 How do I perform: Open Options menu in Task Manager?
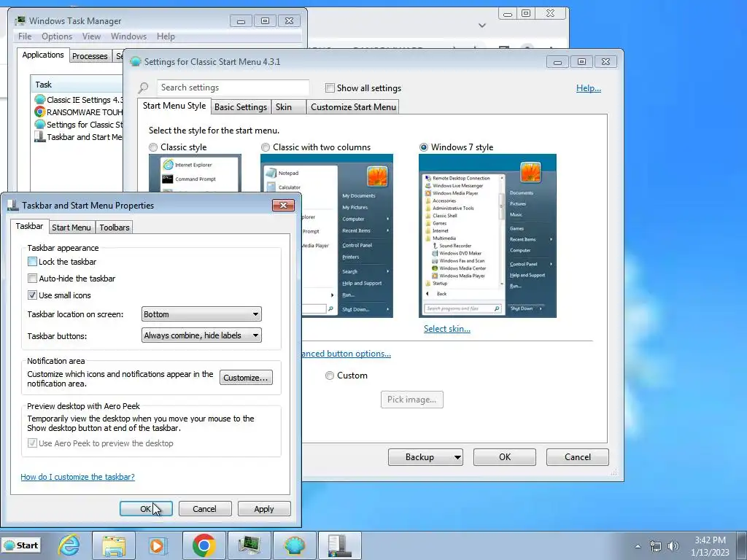(57, 36)
